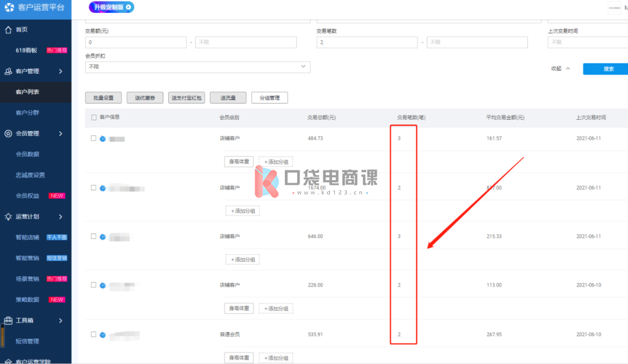Expand the 会员管理 sidebar chevron
Screen dimensions: 628x364
click(60, 134)
